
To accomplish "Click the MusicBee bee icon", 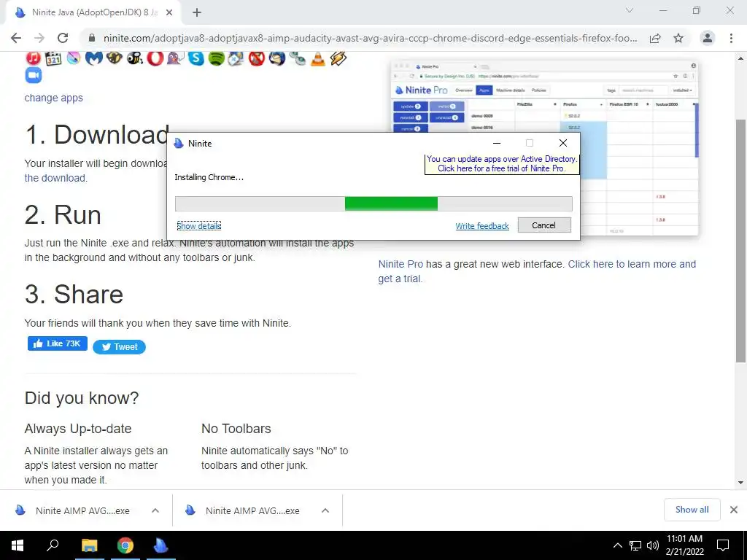I will tap(134, 58).
